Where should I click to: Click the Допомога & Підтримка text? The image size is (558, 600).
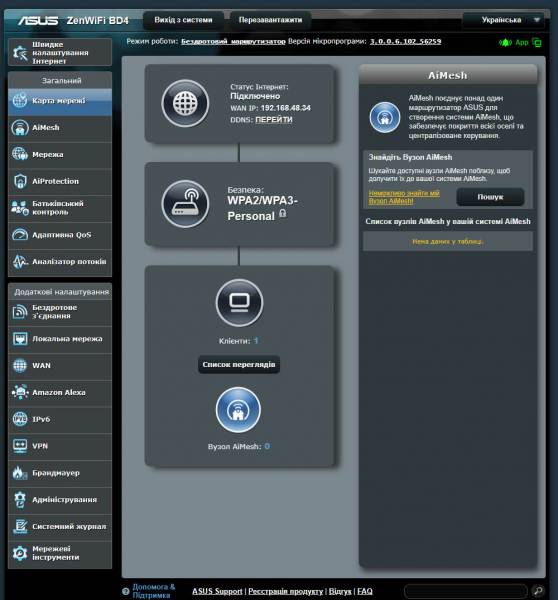point(153,591)
